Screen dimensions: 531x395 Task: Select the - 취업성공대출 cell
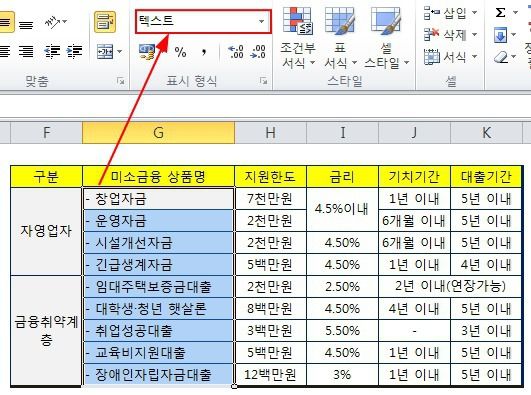click(x=158, y=331)
